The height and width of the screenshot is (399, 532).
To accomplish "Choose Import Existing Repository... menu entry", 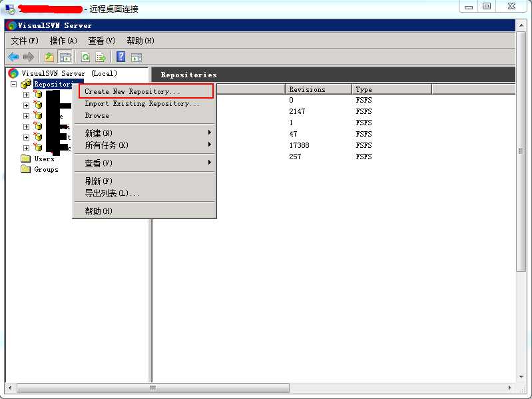I will (x=145, y=103).
